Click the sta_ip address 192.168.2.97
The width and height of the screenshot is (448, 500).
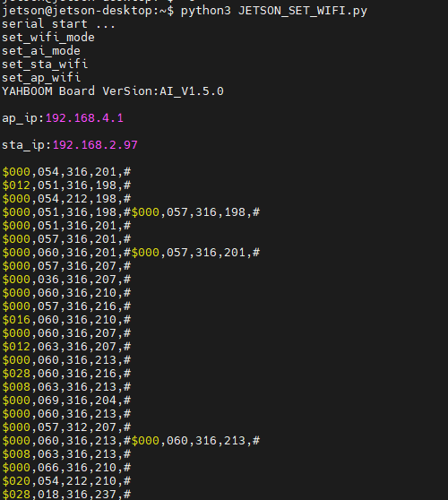(95, 145)
